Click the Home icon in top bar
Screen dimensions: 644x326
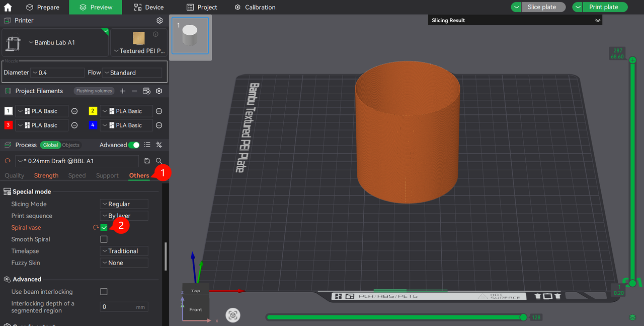pos(8,8)
